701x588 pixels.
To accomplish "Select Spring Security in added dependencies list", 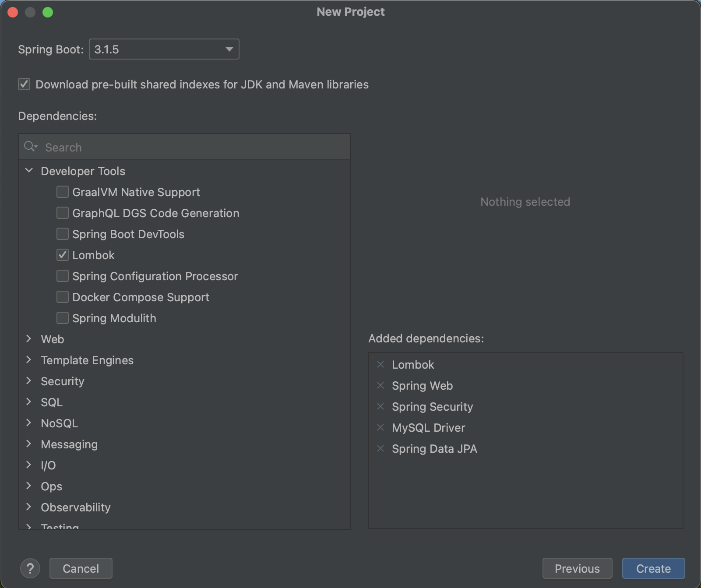I will click(432, 407).
